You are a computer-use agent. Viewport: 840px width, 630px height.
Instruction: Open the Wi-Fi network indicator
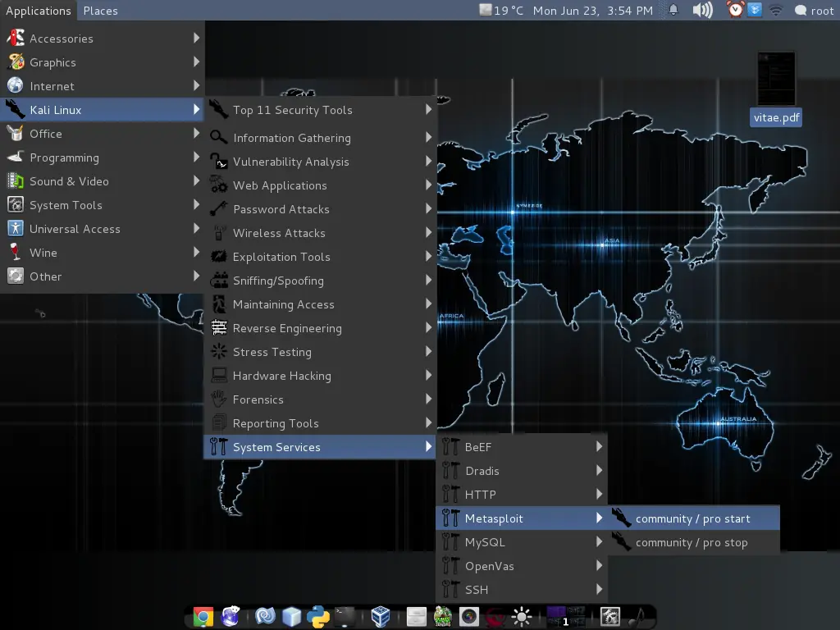tap(776, 10)
